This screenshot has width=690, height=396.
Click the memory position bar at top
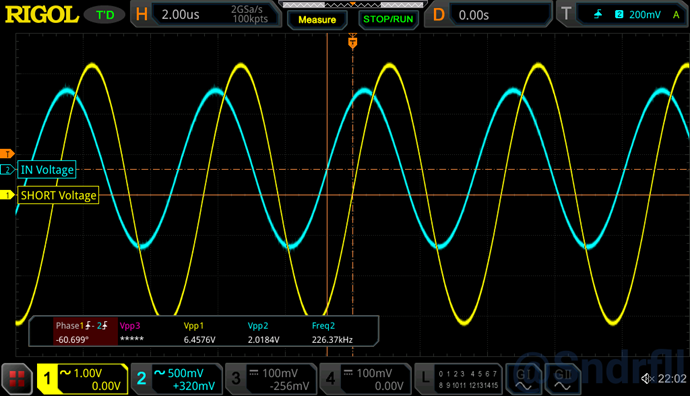(x=352, y=5)
